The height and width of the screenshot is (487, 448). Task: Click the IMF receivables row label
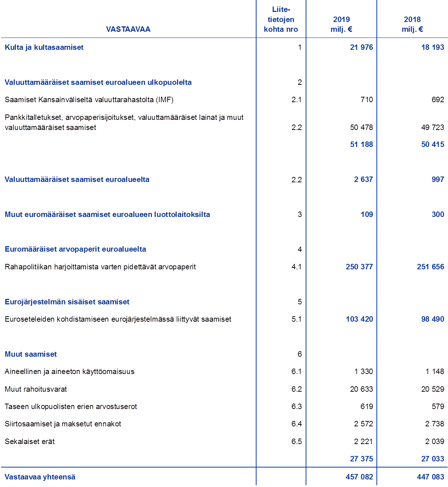click(x=89, y=100)
